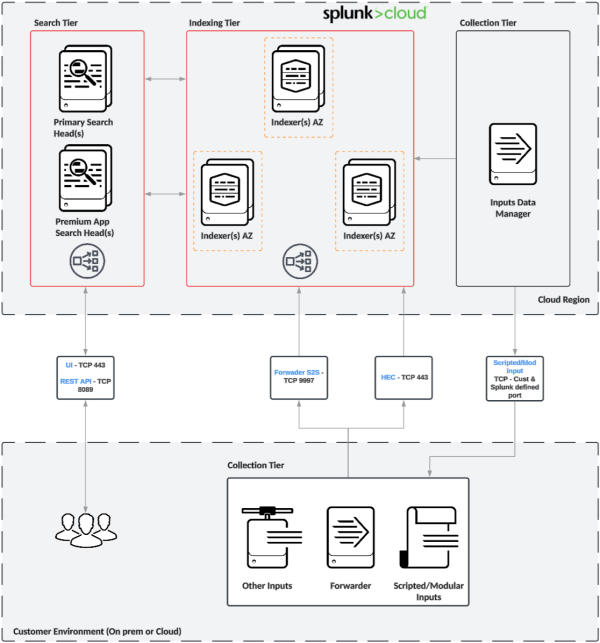The image size is (600, 643).
Task: Click the Customer Environment (On prem or Cloud) label
Action: click(97, 631)
